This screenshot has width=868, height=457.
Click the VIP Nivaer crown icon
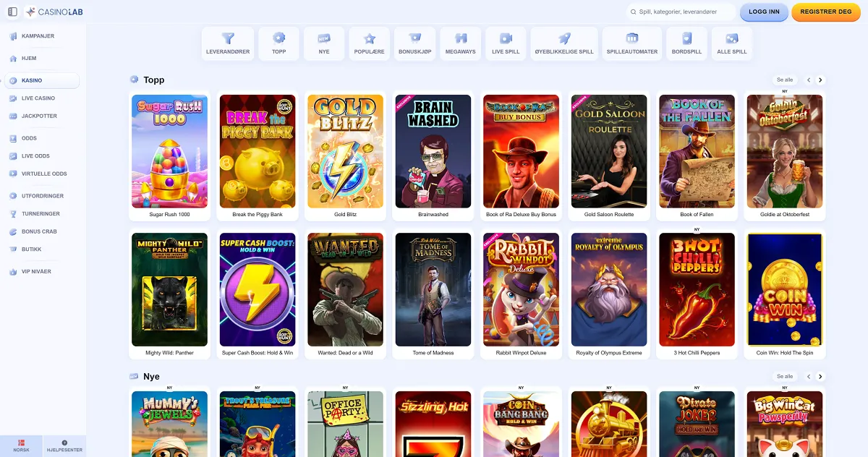coord(13,272)
